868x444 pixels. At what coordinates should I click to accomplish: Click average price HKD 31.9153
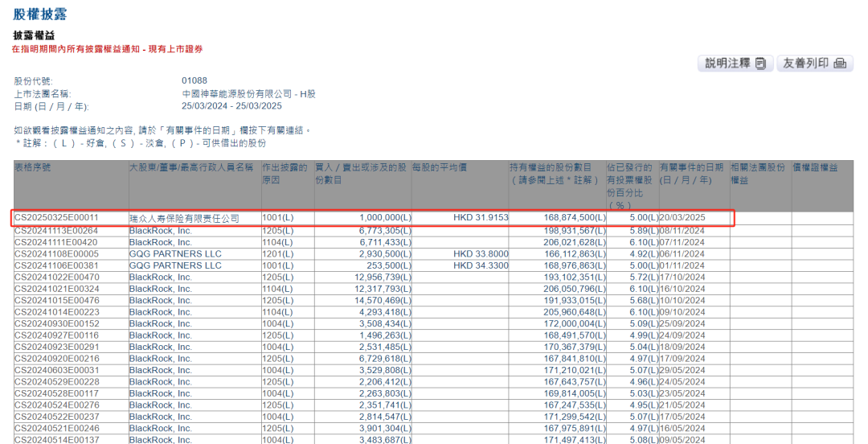click(x=481, y=217)
